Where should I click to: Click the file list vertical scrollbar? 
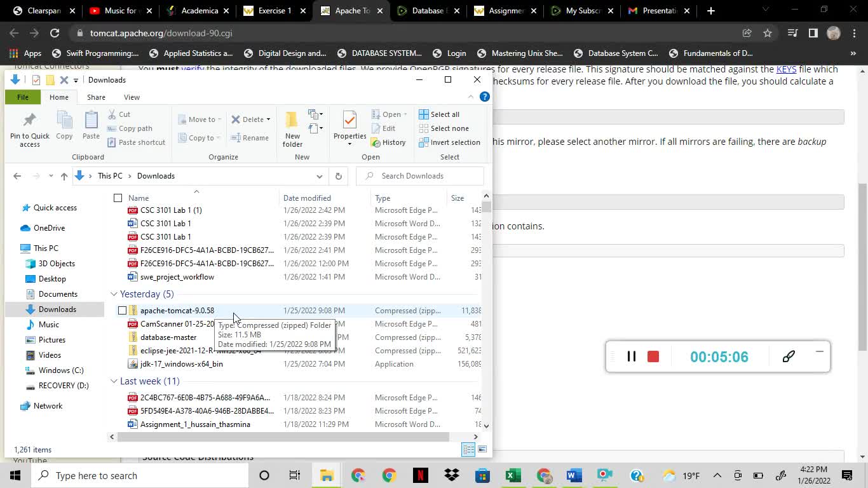pyautogui.click(x=486, y=207)
